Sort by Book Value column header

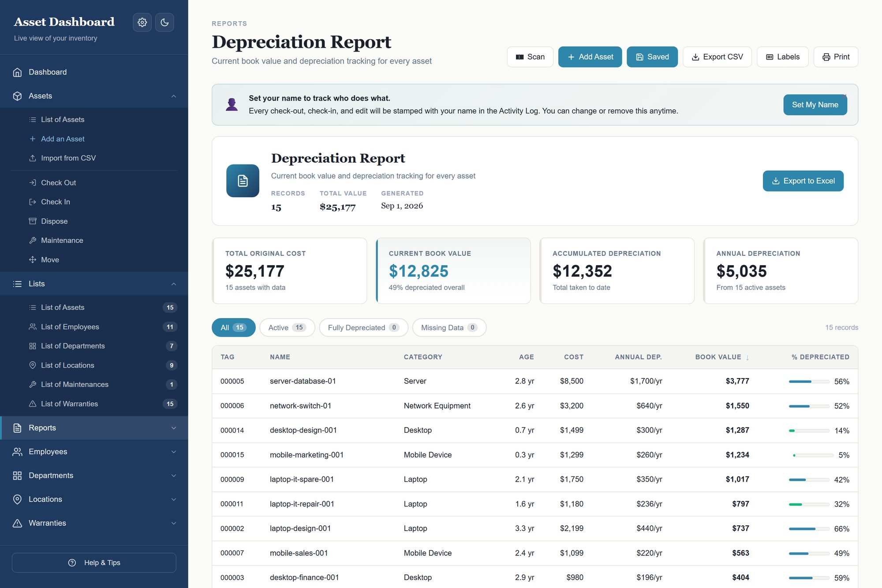point(722,357)
